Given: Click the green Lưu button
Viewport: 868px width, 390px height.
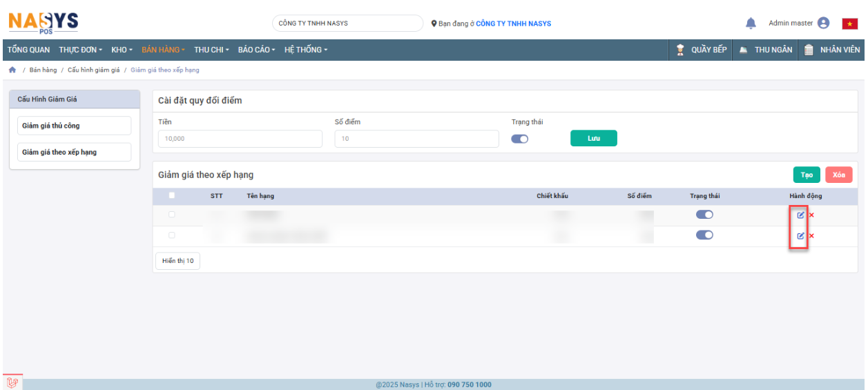Looking at the screenshot, I should (593, 138).
